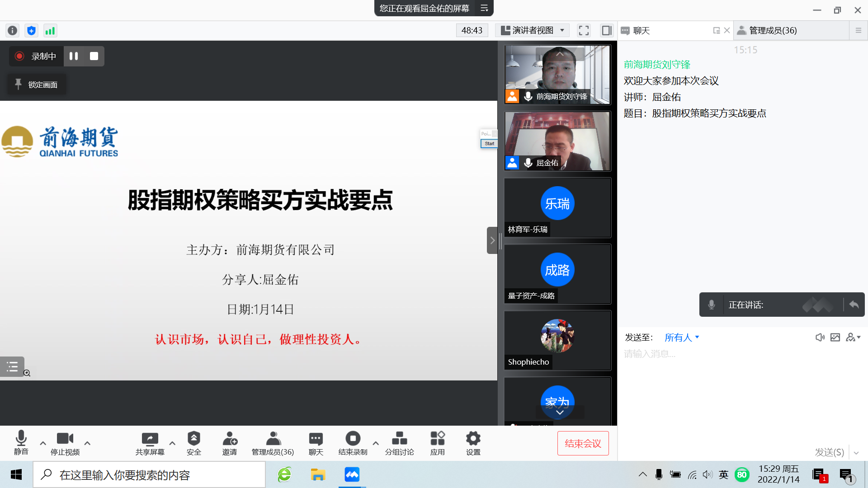Click microphone icon in 正在讲话 bar

712,305
